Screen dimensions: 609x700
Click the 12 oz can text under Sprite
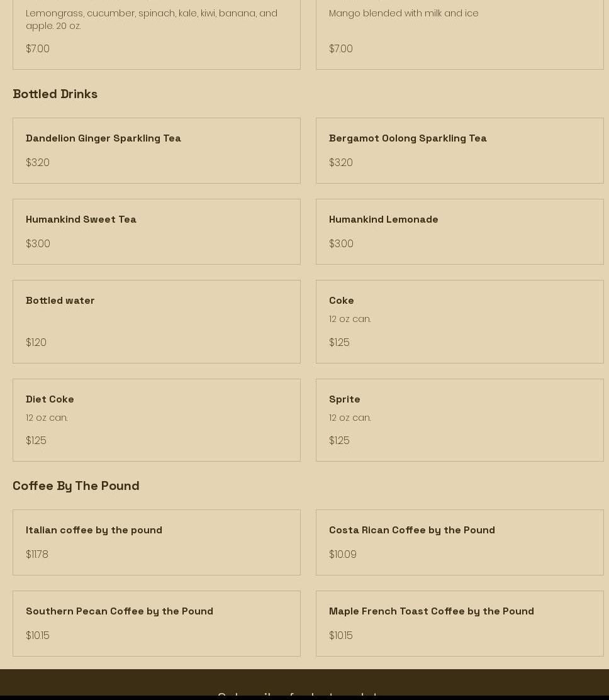350,418
